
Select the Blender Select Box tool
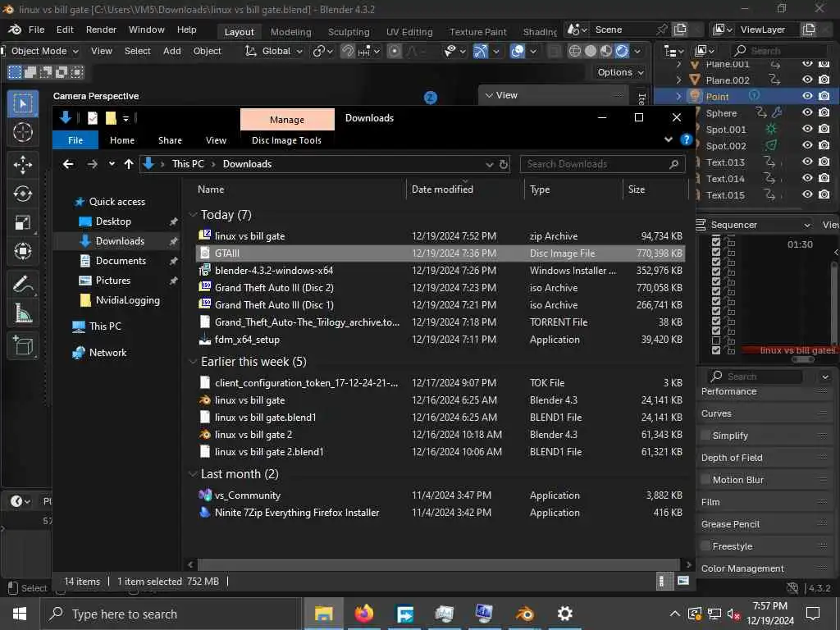coord(22,103)
